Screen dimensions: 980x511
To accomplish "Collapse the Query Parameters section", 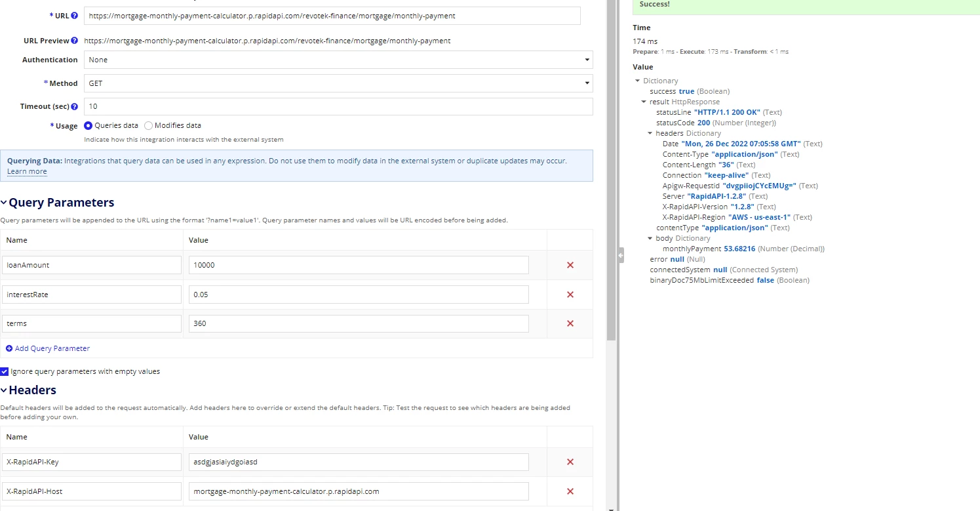I will pyautogui.click(x=3, y=203).
